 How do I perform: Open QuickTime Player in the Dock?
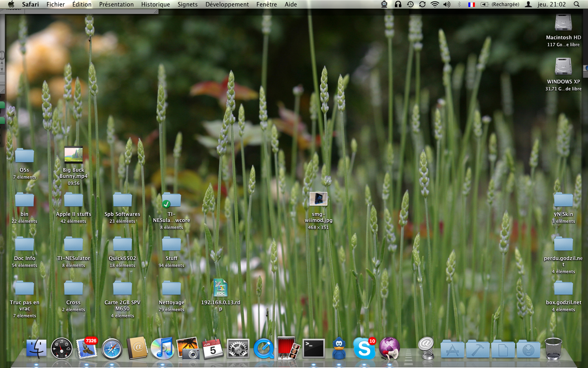(x=263, y=349)
